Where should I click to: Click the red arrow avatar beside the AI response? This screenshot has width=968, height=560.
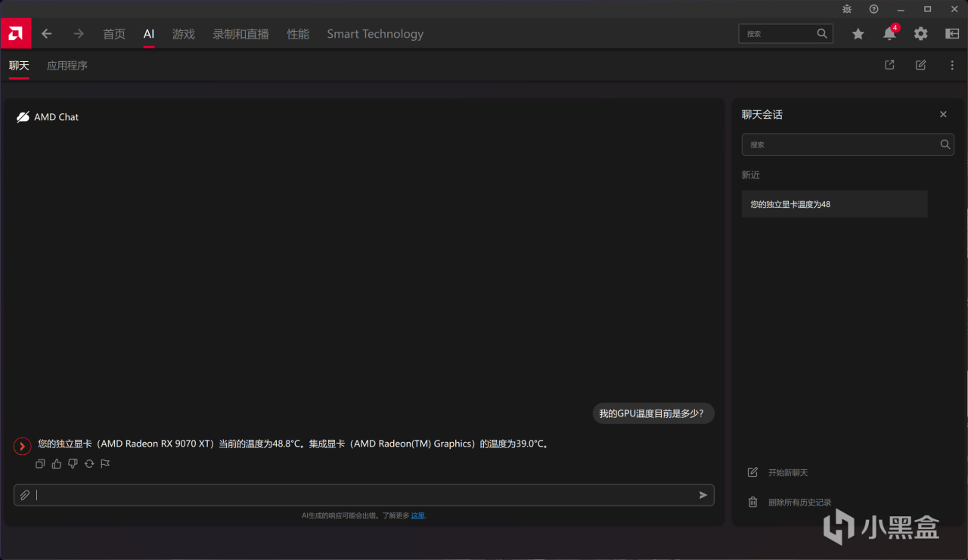point(23,447)
